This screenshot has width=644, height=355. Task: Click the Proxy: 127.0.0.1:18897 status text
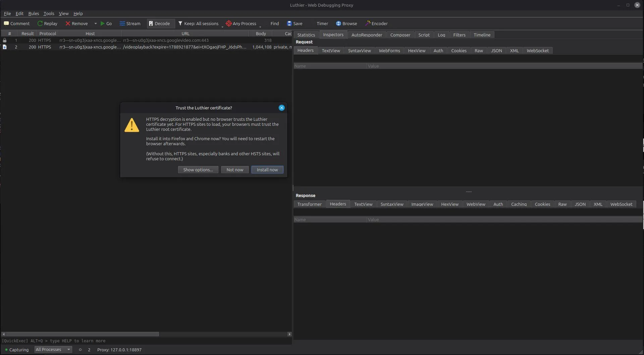click(x=119, y=350)
